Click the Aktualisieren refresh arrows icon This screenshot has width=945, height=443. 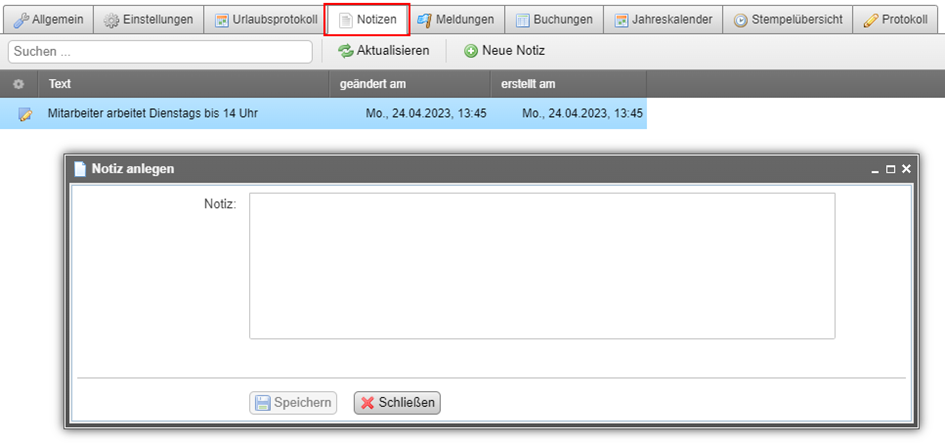pos(345,51)
